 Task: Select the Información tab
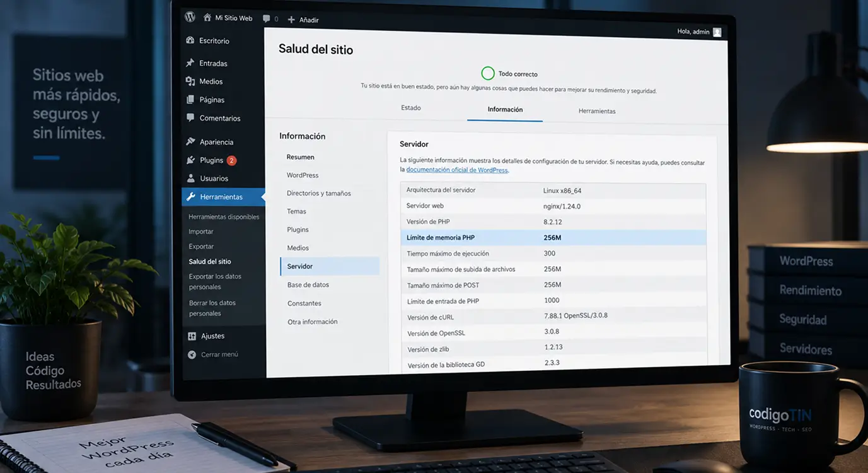[505, 110]
